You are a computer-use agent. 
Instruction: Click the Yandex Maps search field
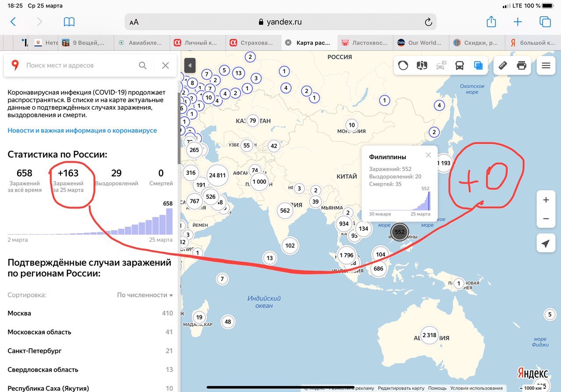pos(79,65)
